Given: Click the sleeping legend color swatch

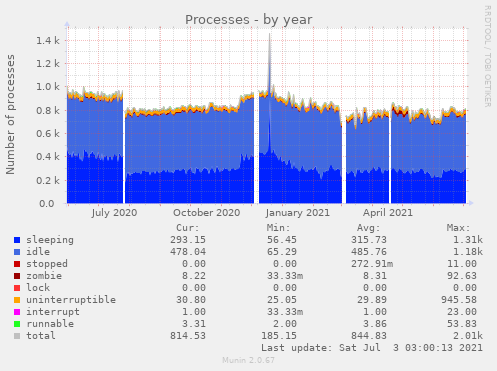Looking at the screenshot, I should pos(17,240).
